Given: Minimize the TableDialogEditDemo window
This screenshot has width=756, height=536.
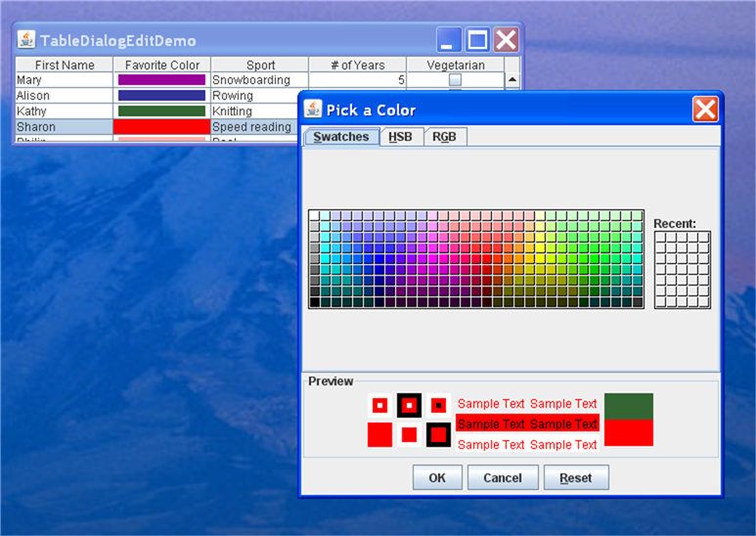Looking at the screenshot, I should coord(449,39).
